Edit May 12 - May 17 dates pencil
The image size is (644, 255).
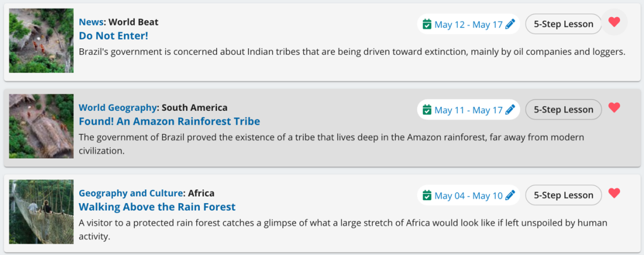[510, 24]
